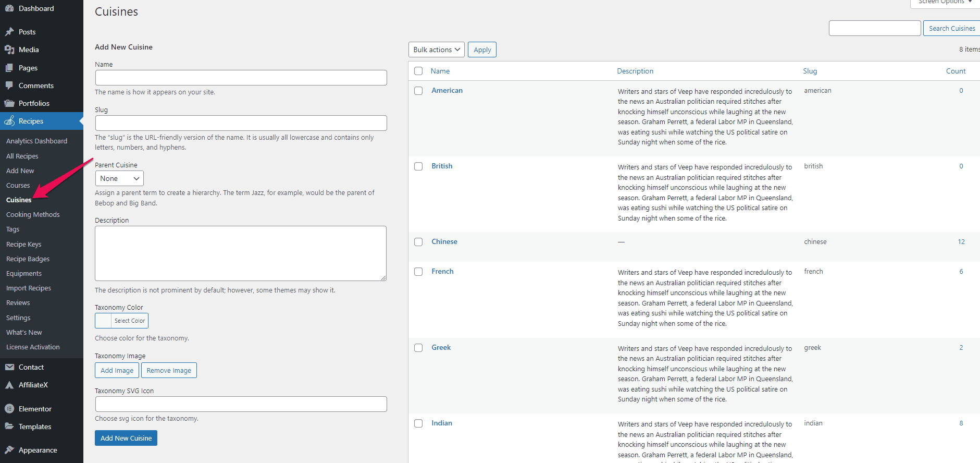The width and height of the screenshot is (980, 463).
Task: Open Analytics Dashboard submenu item
Action: click(36, 141)
